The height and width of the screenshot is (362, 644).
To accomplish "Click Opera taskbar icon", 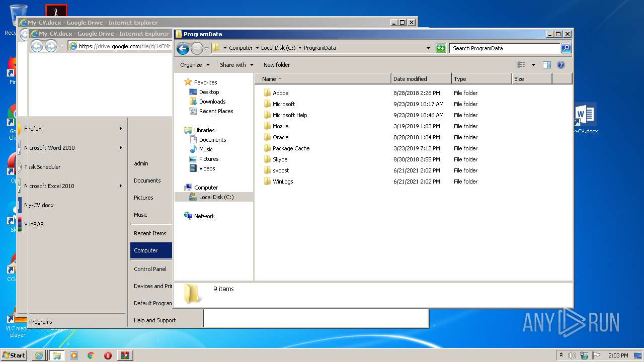I will coord(108,355).
